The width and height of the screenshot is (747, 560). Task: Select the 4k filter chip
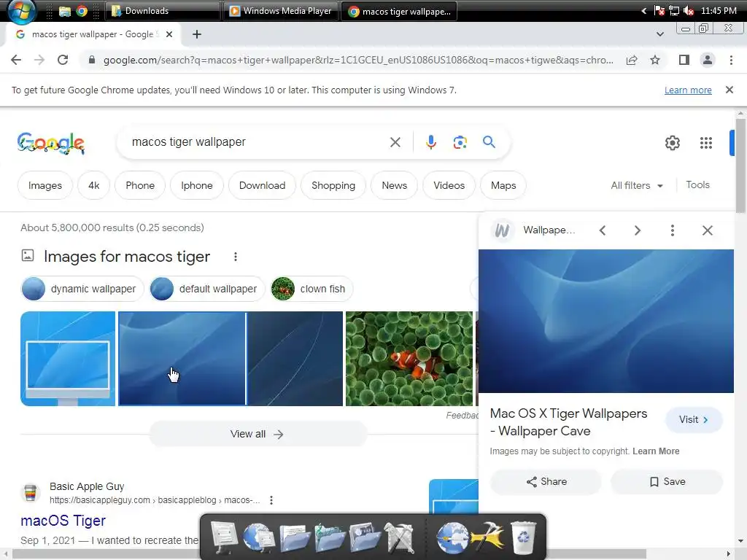coord(94,185)
